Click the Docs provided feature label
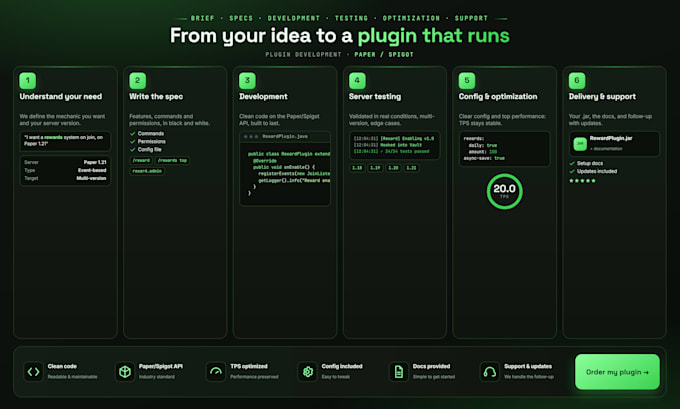Screen dimensions: 680x409 (432, 366)
